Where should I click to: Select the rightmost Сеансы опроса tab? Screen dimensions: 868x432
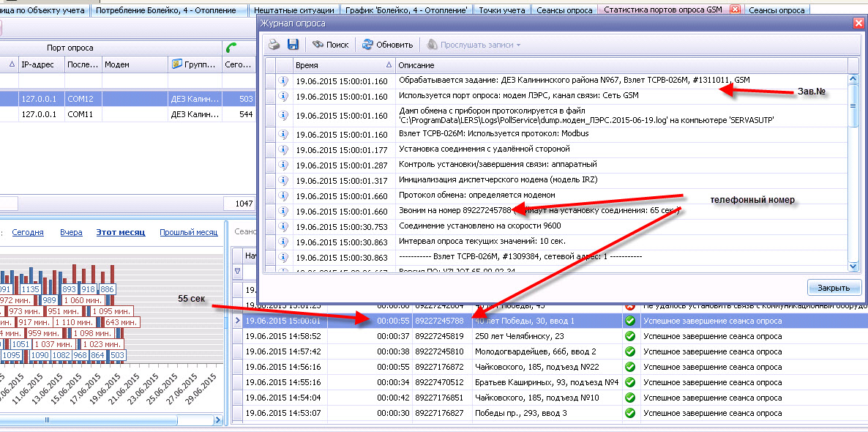tap(777, 10)
